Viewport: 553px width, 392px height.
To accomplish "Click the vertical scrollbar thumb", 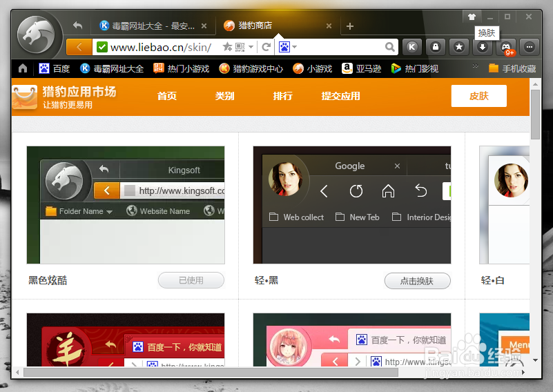I will click(x=535, y=115).
